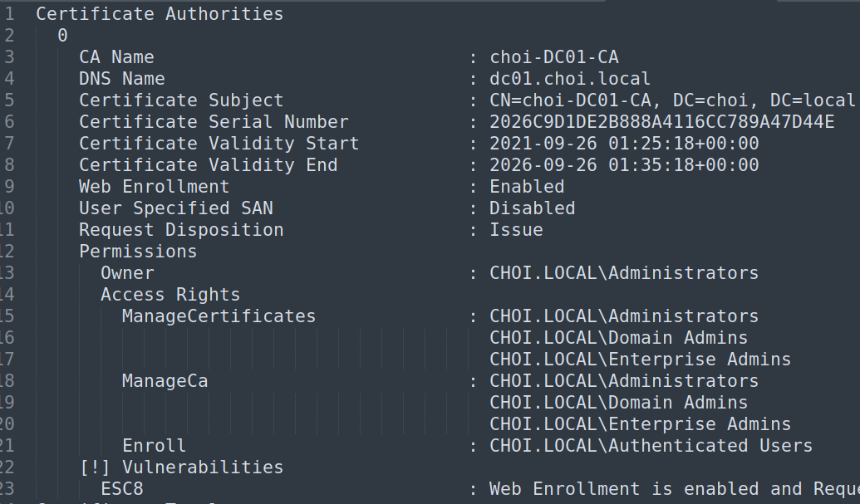Screen dimensions: 860x504
Task: Click the Certificate Validity End date
Action: [623, 165]
